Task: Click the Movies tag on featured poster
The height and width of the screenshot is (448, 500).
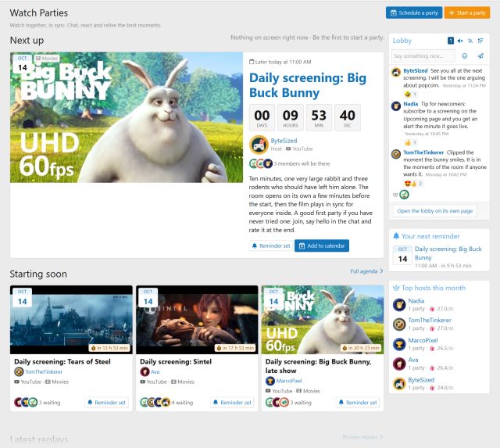Action: coord(47,59)
